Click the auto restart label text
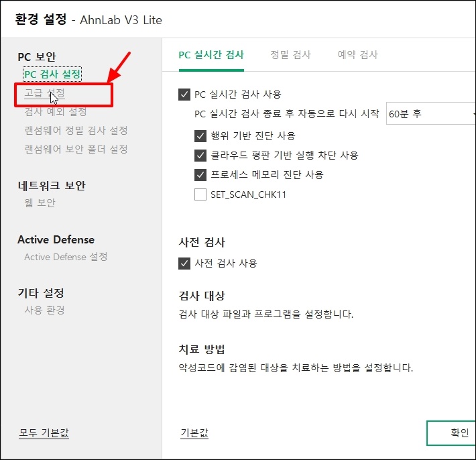Image resolution: width=476 pixels, height=460 pixels. [x=287, y=114]
